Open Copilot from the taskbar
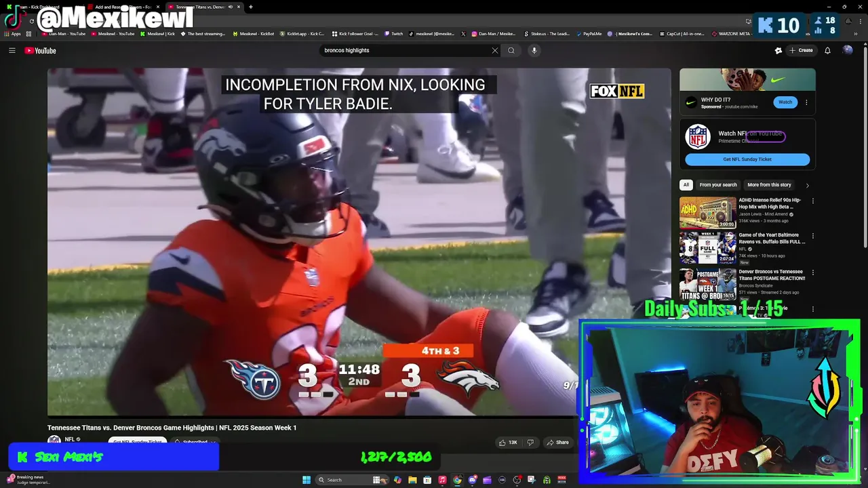The width and height of the screenshot is (868, 488). pyautogui.click(x=397, y=480)
